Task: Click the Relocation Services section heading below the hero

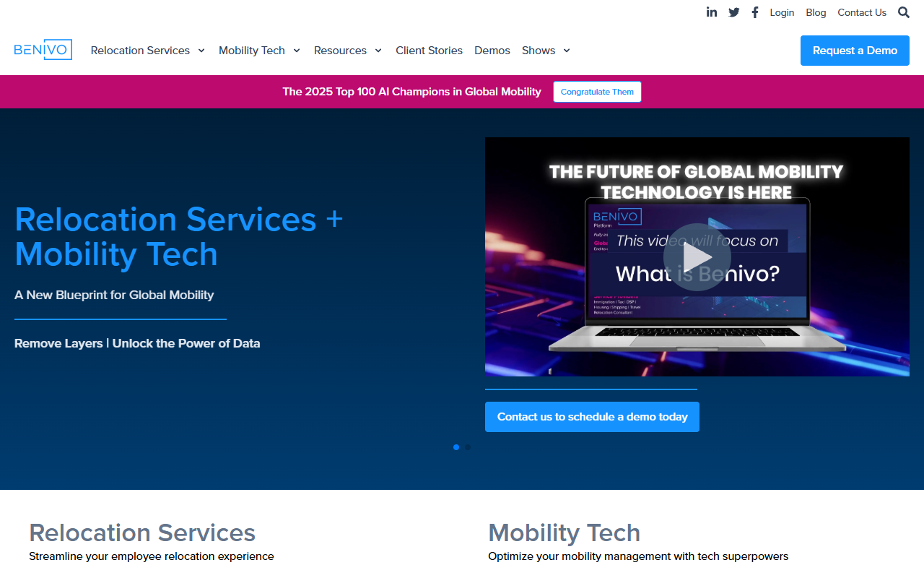Action: pos(142,532)
